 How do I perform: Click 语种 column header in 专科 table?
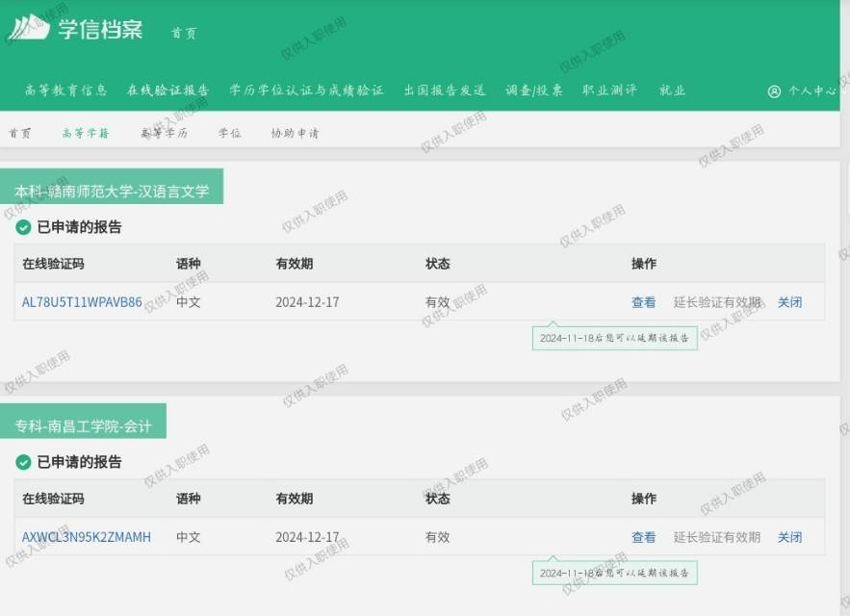188,499
